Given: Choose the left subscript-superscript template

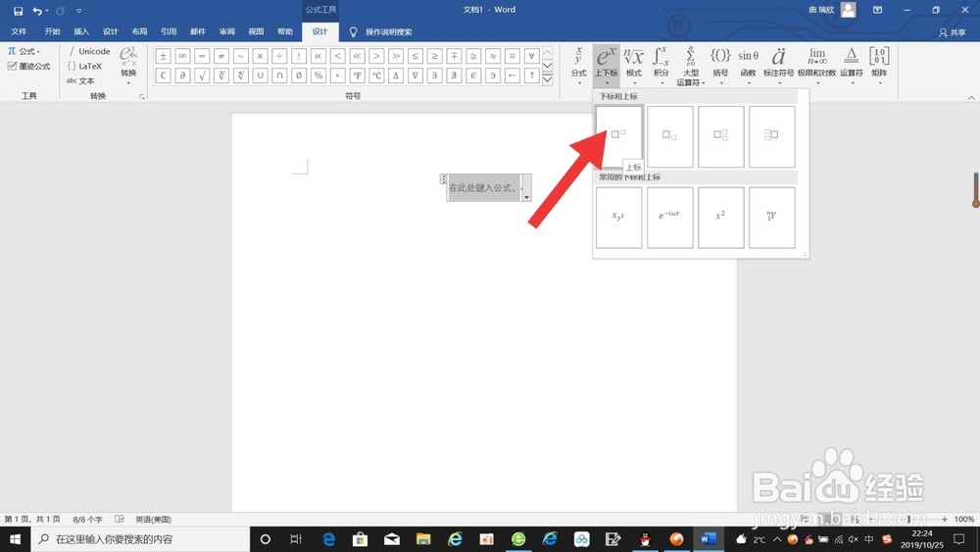Looking at the screenshot, I should [772, 136].
